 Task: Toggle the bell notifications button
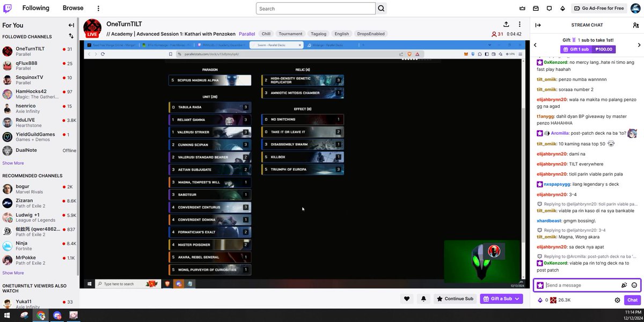point(423,299)
